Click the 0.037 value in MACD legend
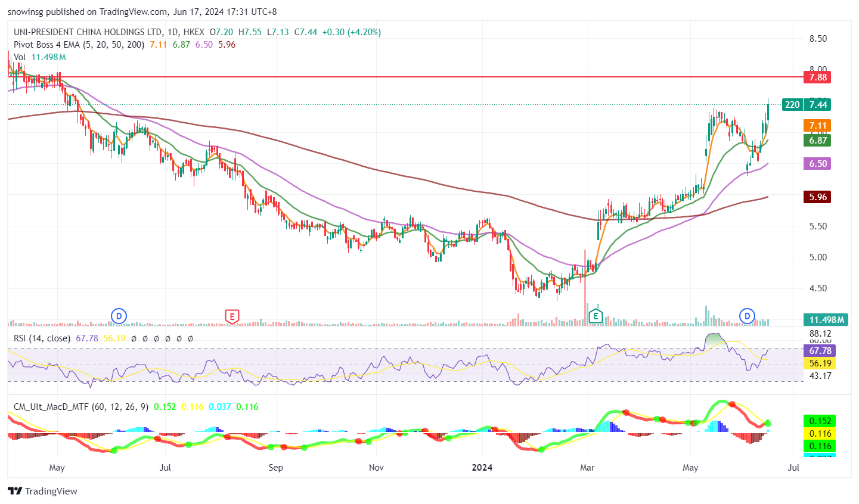Screen dimensions: 859x504 220,406
